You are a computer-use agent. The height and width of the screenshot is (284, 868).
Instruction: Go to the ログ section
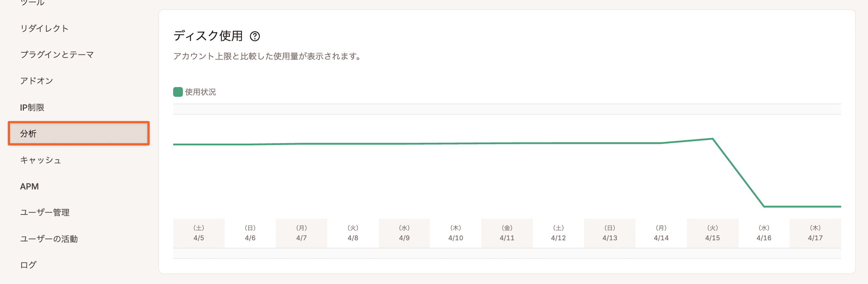click(28, 265)
